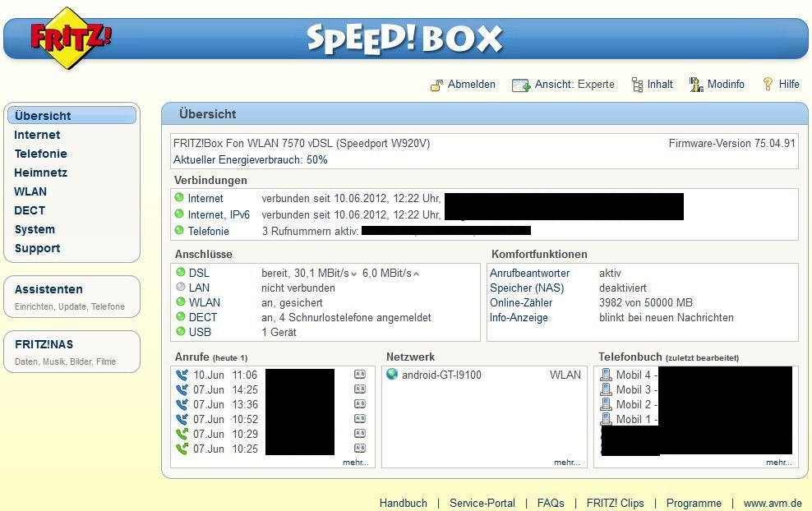The width and height of the screenshot is (812, 511).
Task: Open the FRITZ! Clips footer link
Action: pyautogui.click(x=616, y=504)
